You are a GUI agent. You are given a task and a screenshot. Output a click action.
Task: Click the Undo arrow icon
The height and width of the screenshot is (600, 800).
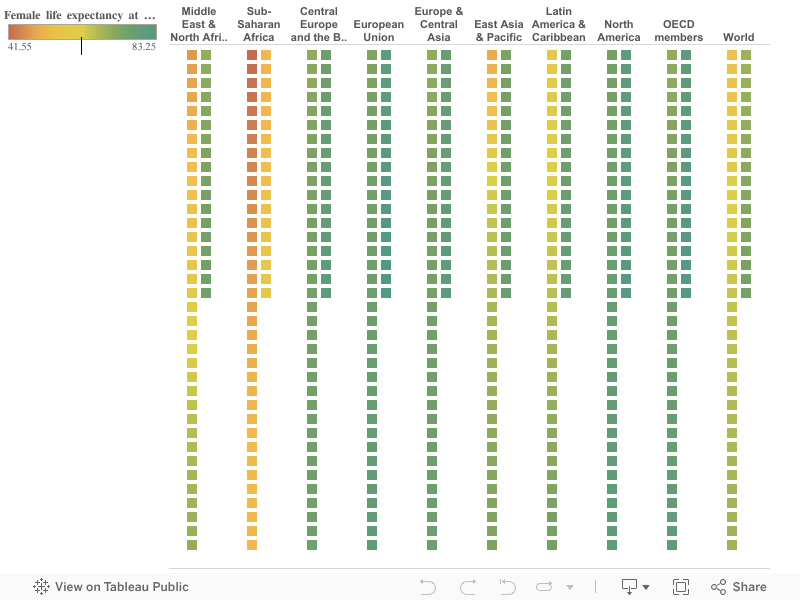click(428, 587)
